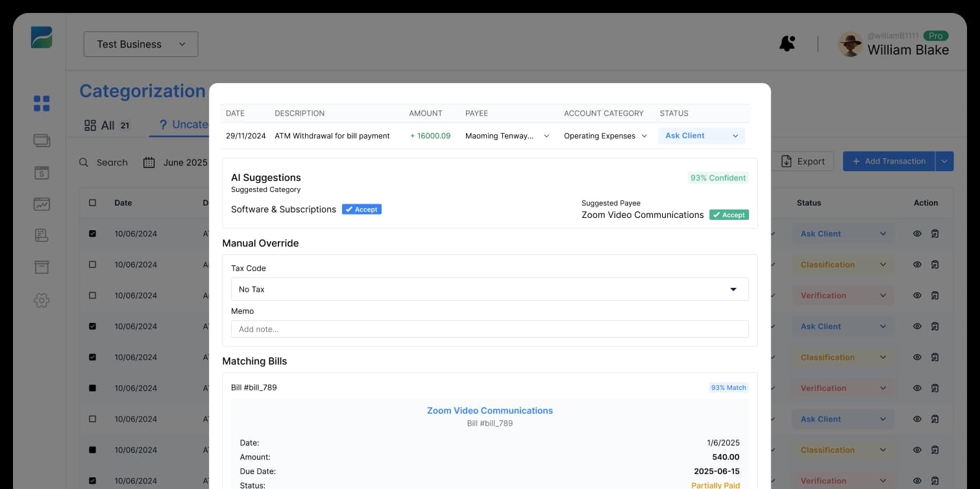Open the analytics chart icon in the sidebar

[41, 204]
